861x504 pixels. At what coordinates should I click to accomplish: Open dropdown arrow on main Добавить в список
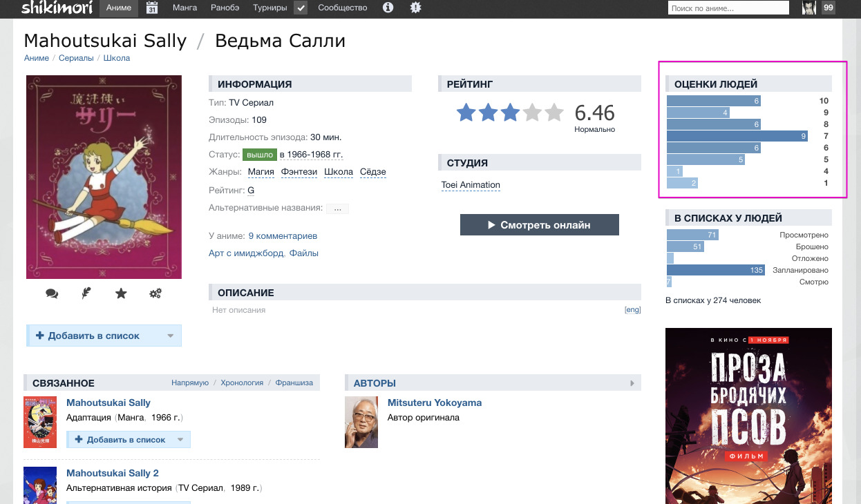click(170, 336)
